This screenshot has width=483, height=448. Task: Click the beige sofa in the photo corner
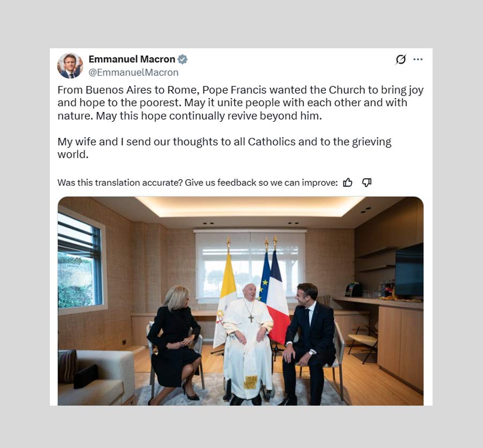(x=96, y=378)
